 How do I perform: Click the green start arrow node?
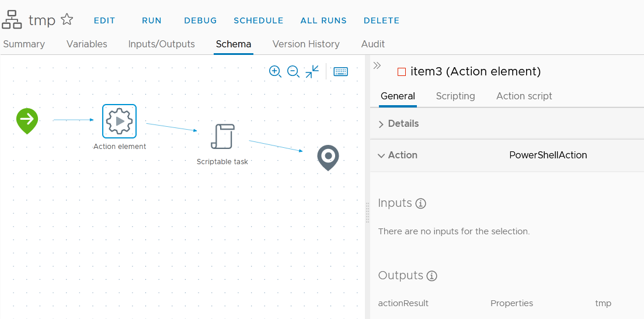(27, 120)
